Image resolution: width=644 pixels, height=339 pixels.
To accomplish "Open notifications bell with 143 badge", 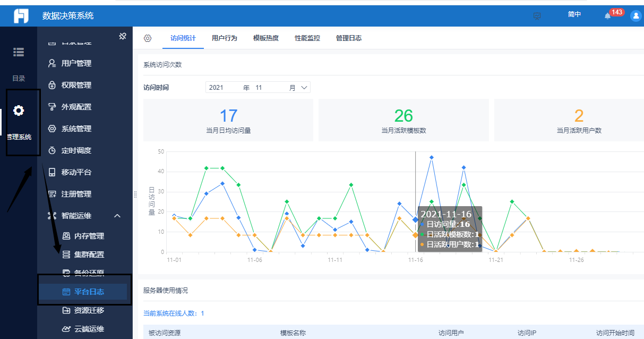I will pyautogui.click(x=608, y=16).
